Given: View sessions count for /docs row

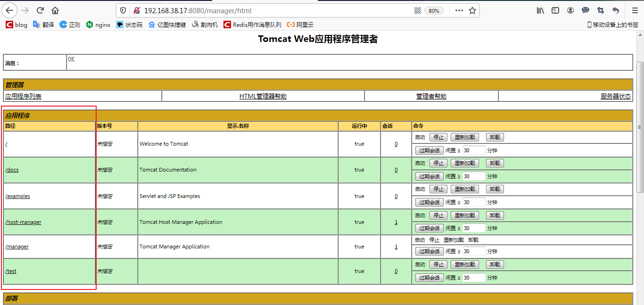Looking at the screenshot, I should 396,170.
